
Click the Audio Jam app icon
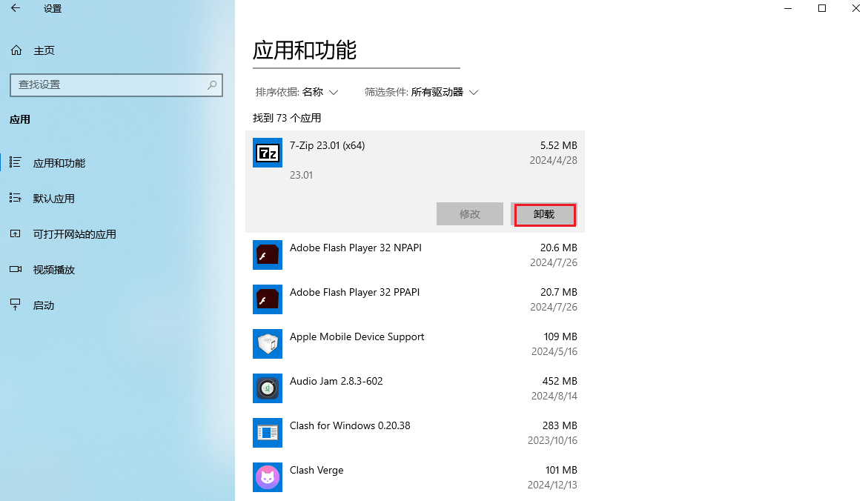(x=267, y=388)
